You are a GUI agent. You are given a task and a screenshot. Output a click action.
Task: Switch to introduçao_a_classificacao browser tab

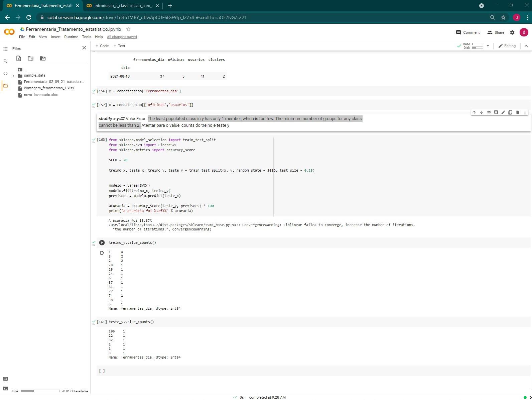coord(123,6)
